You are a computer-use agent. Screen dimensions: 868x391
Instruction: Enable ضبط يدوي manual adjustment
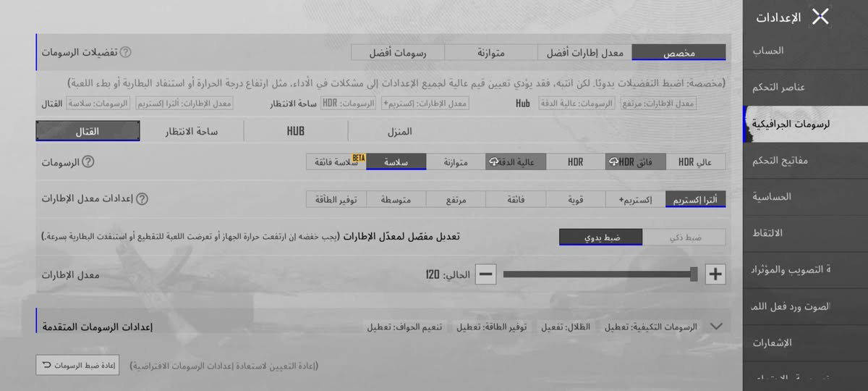[x=602, y=237]
